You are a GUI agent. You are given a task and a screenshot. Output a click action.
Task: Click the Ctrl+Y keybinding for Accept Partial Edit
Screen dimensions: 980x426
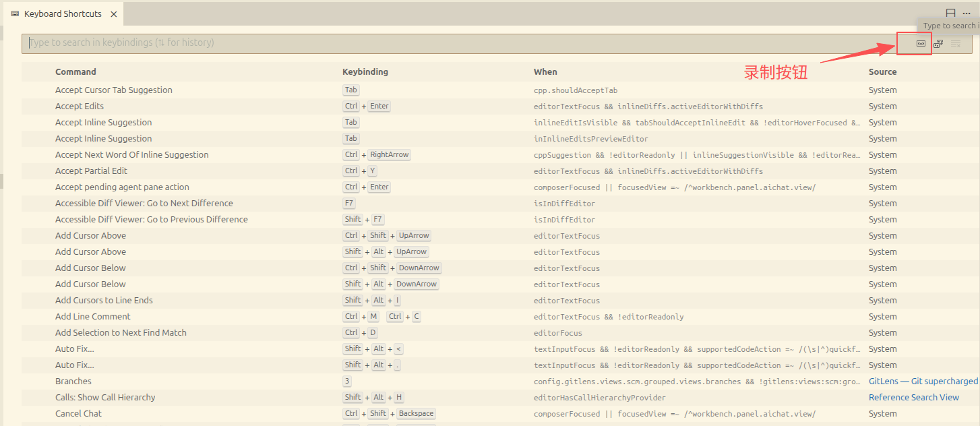tap(360, 171)
